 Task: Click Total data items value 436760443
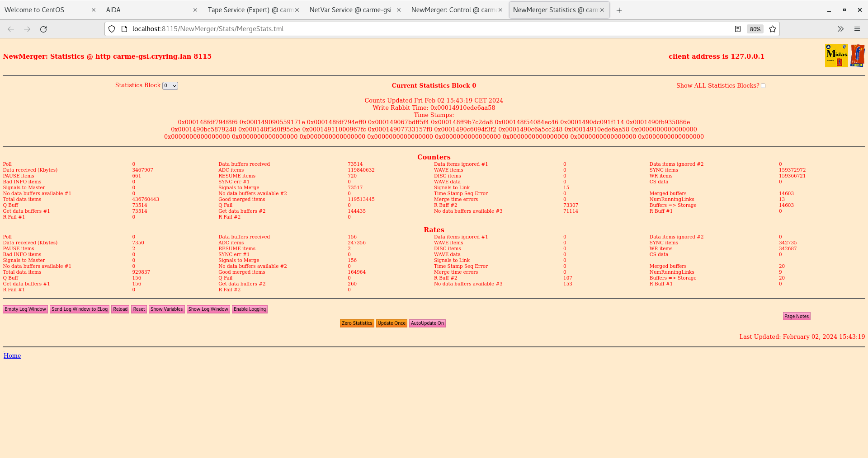click(146, 200)
